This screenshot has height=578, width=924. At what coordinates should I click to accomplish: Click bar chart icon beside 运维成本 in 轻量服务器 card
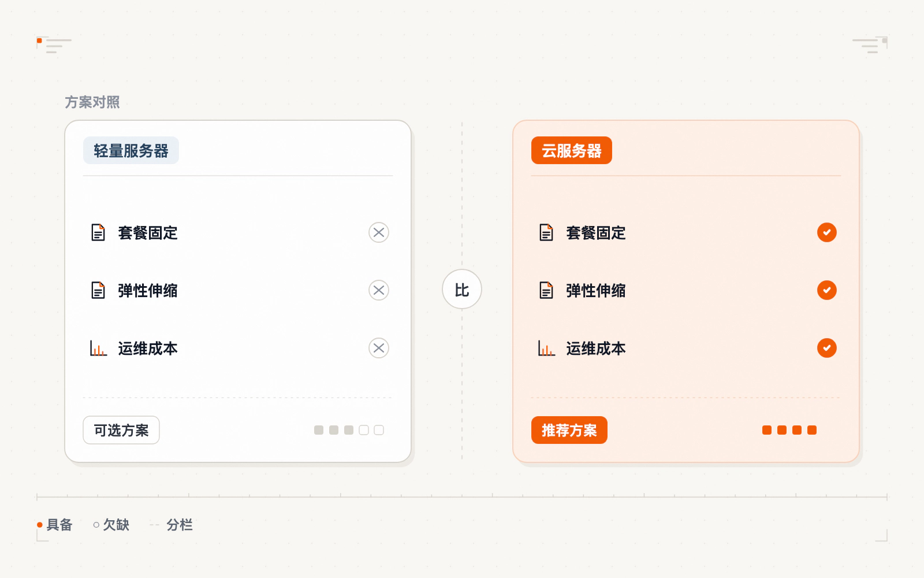[x=98, y=348]
